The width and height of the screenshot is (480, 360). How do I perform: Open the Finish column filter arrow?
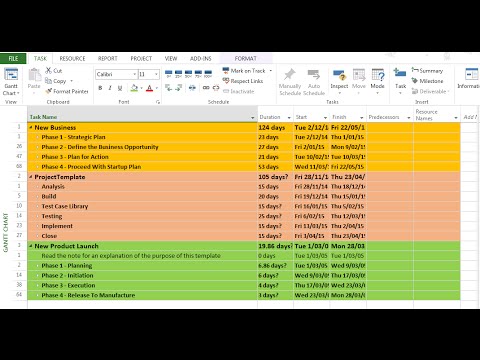(362, 117)
